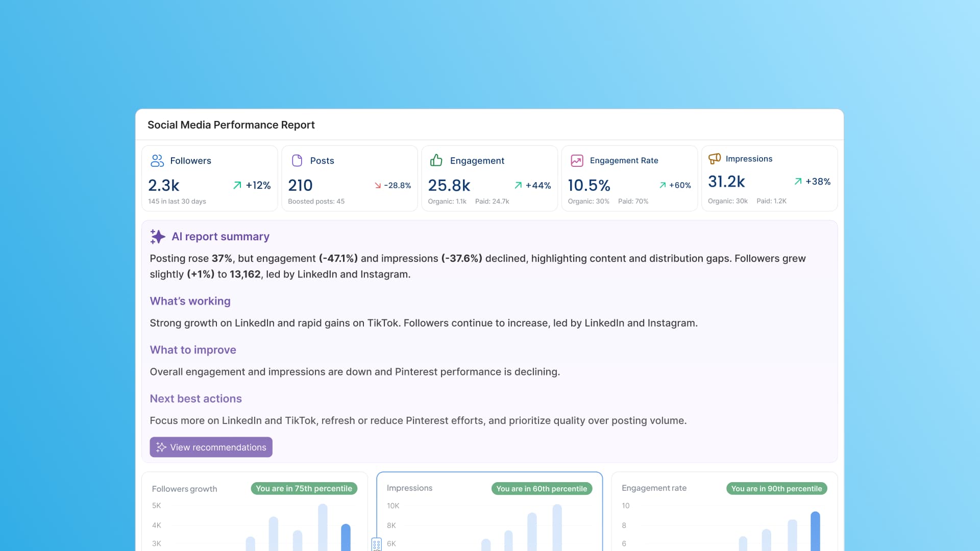
Task: Click the +44% growth arrow on Engagement
Action: pos(518,185)
